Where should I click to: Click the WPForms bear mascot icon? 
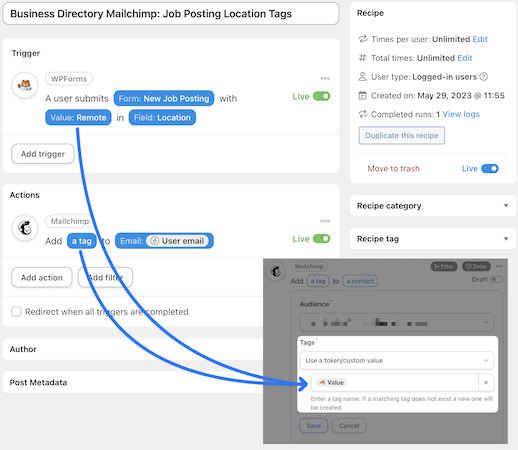coord(25,85)
